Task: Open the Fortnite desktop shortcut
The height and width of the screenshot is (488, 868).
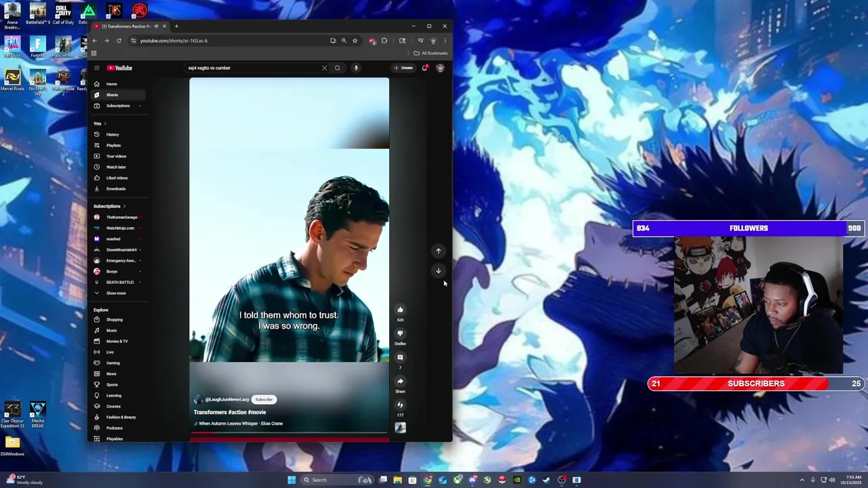Action: [x=37, y=47]
